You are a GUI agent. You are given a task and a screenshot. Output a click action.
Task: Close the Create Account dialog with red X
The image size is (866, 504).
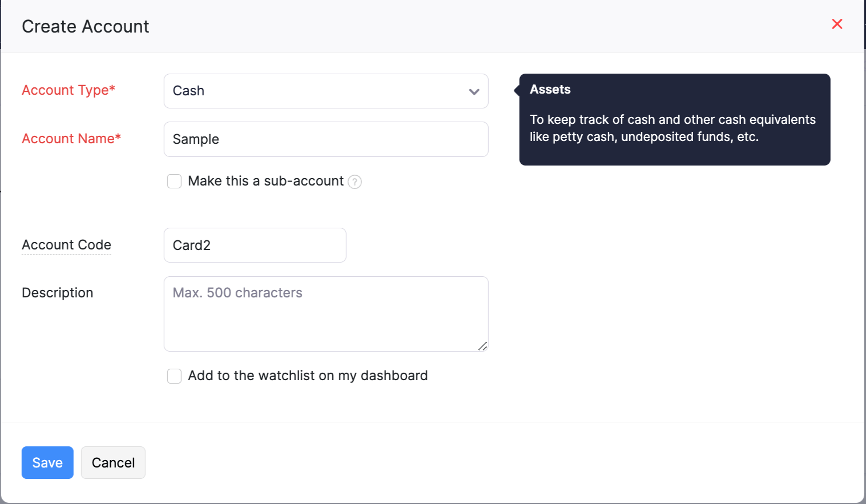(x=837, y=24)
